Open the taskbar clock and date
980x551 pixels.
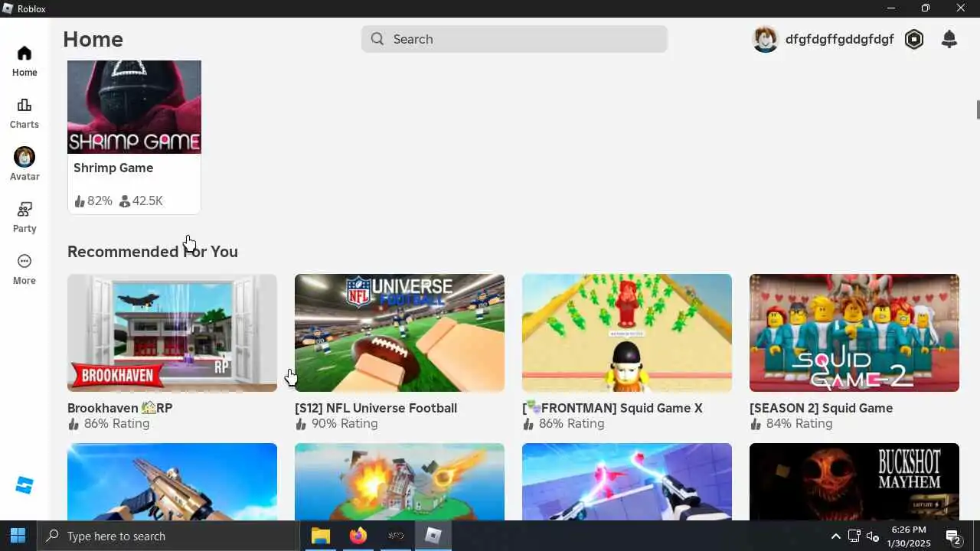click(x=908, y=536)
